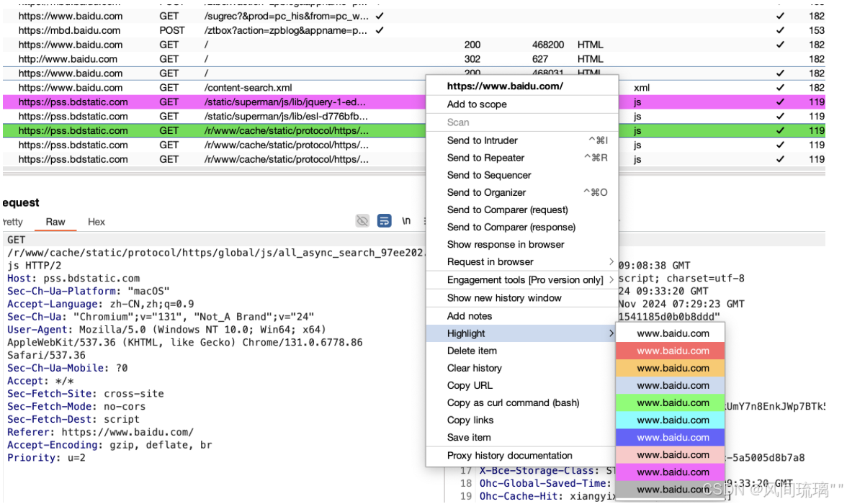
Task: Pick the pale grey-blue highlight swatch
Action: coord(670,385)
